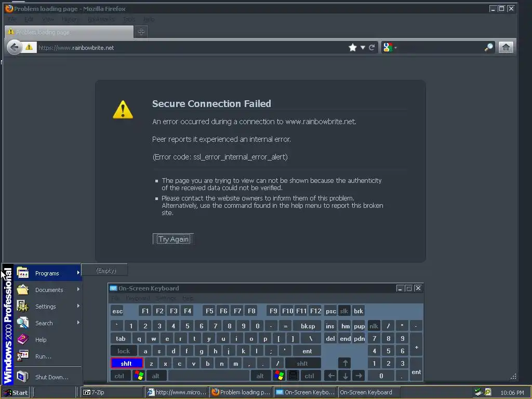
Task: Open Search icon in Start menu
Action: pyautogui.click(x=23, y=323)
